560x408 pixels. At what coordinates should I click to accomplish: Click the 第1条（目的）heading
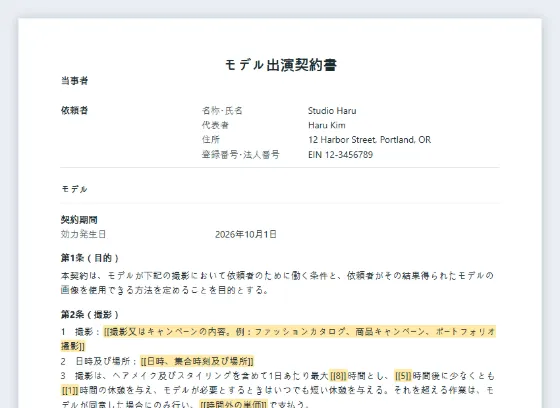point(90,258)
